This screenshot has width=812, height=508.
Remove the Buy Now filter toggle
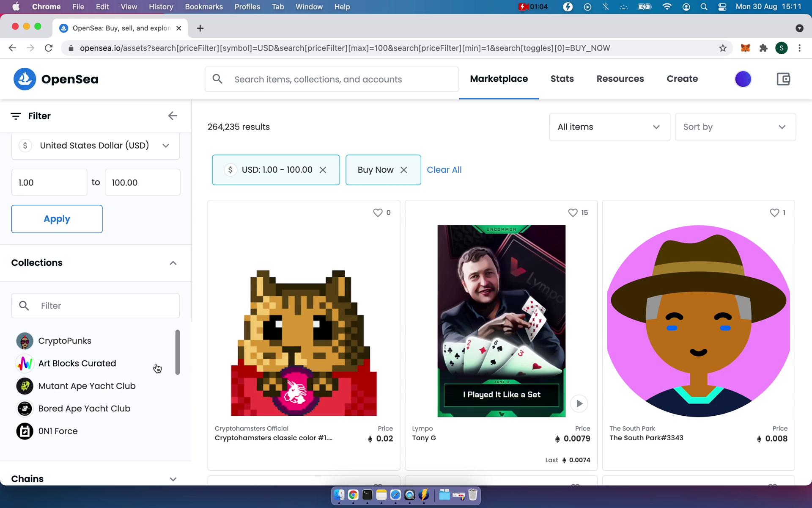(x=405, y=170)
